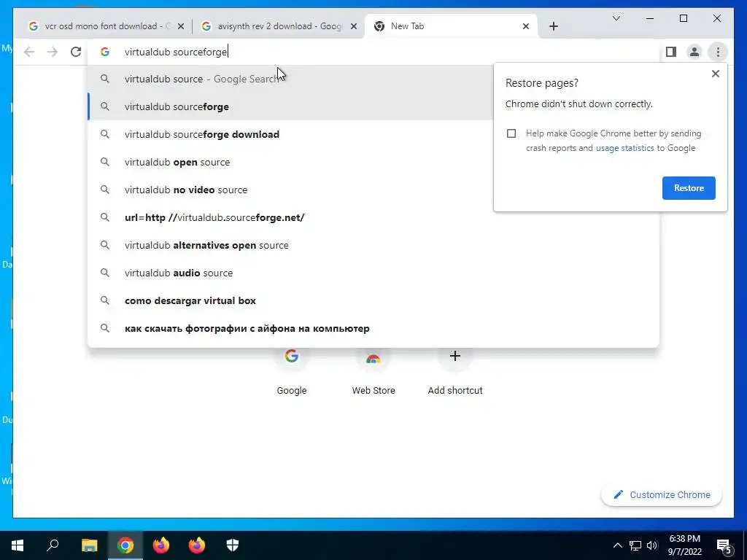Open the volume tray icon

[x=652, y=545]
